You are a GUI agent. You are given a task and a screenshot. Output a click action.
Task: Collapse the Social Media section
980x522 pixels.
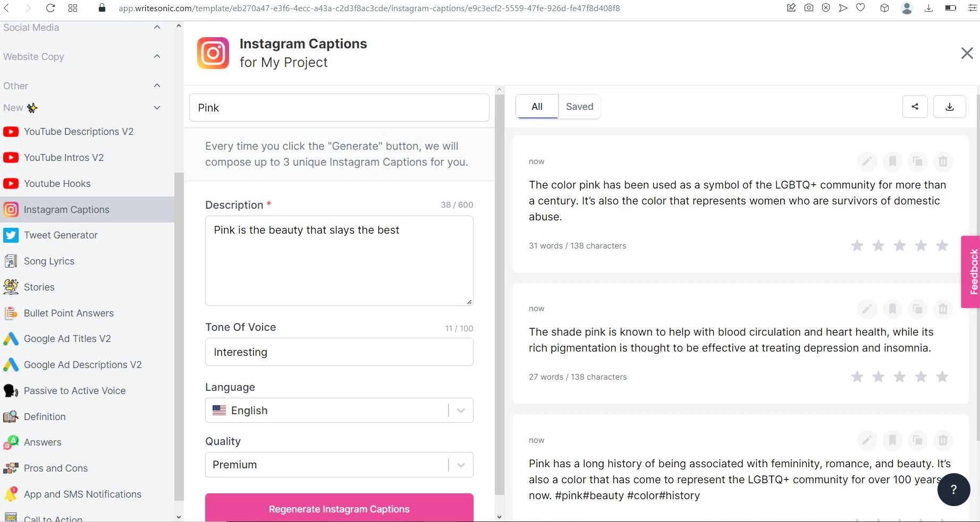point(157,27)
